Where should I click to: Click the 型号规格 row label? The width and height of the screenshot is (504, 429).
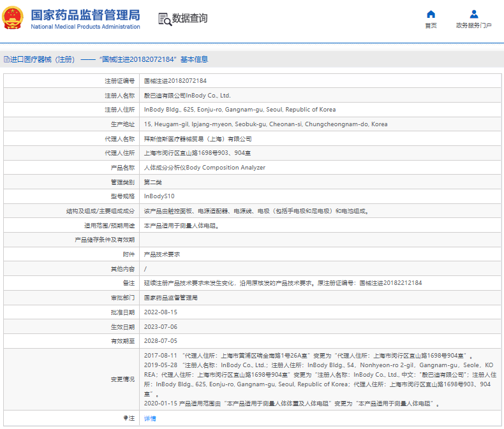122,196
